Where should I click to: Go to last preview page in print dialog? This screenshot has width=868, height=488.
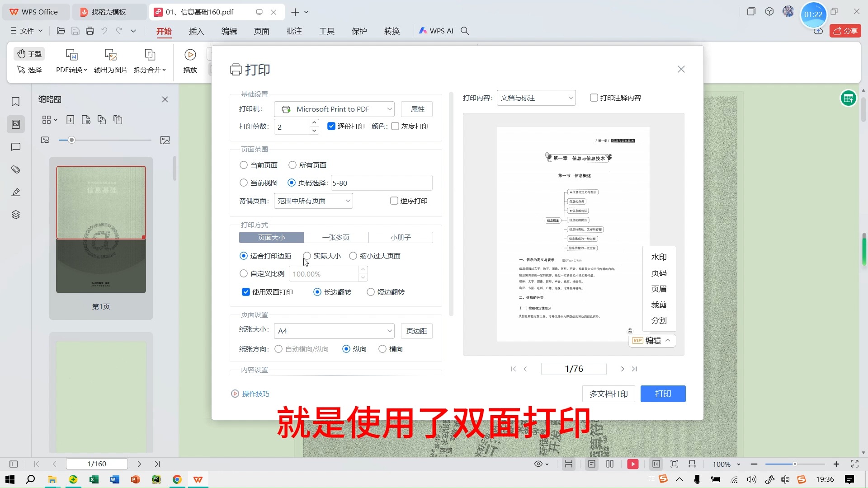(x=634, y=369)
